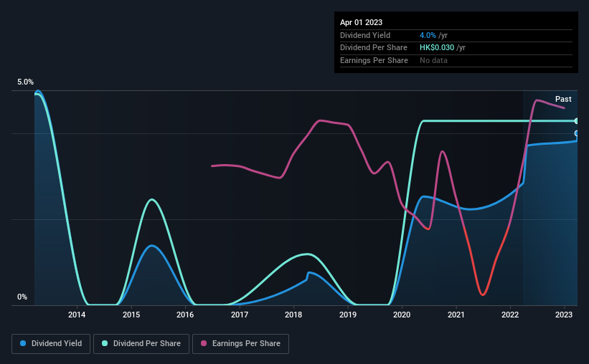589x364 pixels.
Task: Click the Apr 01 2023 tooltip date
Action: tap(361, 22)
